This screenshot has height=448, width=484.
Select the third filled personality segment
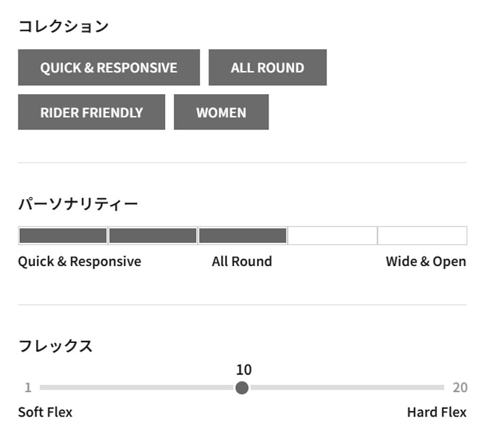tap(243, 236)
